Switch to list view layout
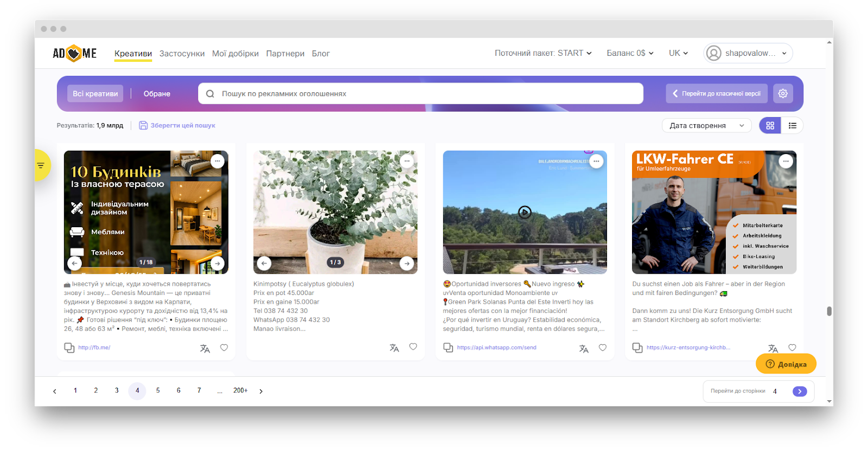868x456 pixels. pyautogui.click(x=792, y=125)
